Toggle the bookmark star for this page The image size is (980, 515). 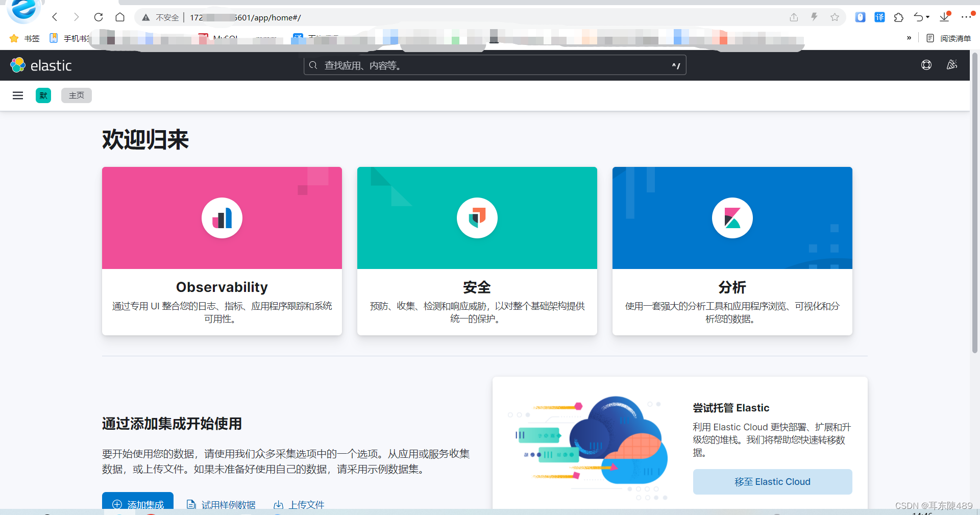click(x=835, y=17)
